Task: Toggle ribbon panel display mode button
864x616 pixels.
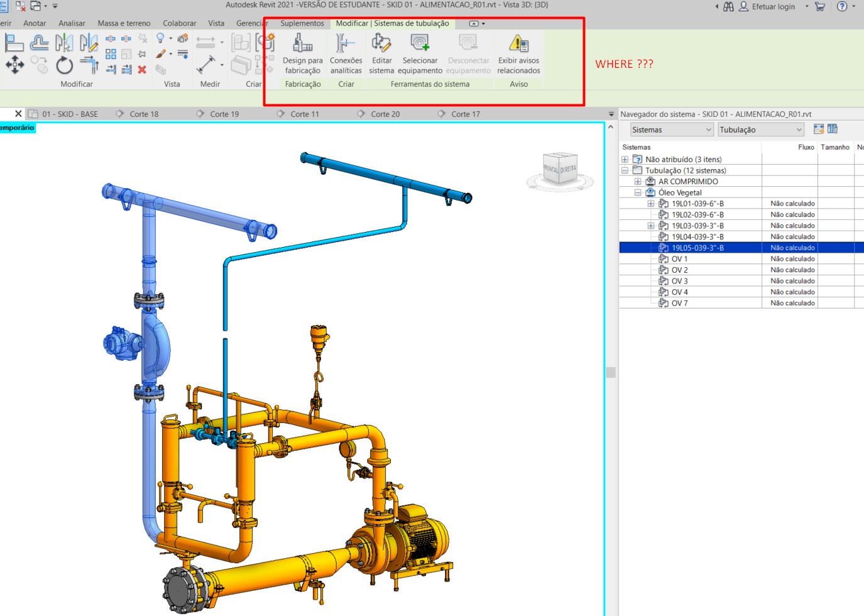Action: pyautogui.click(x=474, y=24)
